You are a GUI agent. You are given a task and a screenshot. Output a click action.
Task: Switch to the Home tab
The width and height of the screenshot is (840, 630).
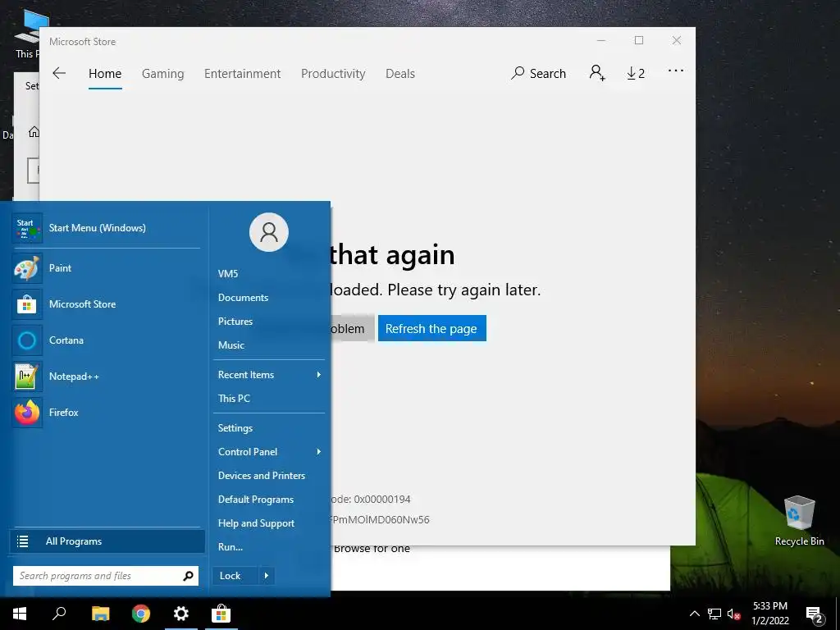coord(105,73)
